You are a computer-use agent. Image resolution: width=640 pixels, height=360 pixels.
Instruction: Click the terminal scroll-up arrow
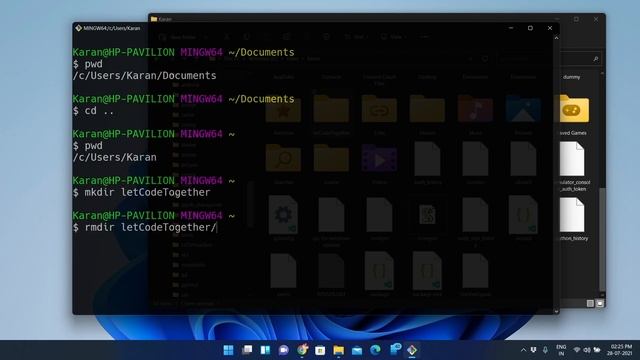click(556, 38)
